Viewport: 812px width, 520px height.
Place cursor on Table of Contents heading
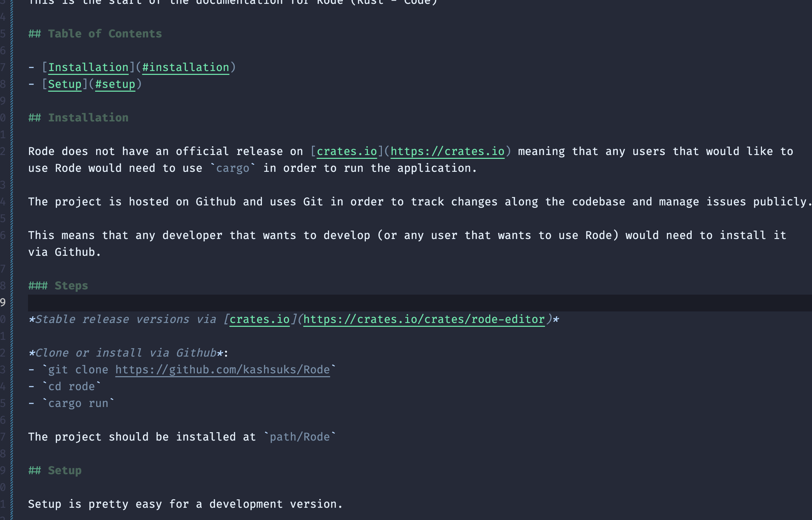105,34
